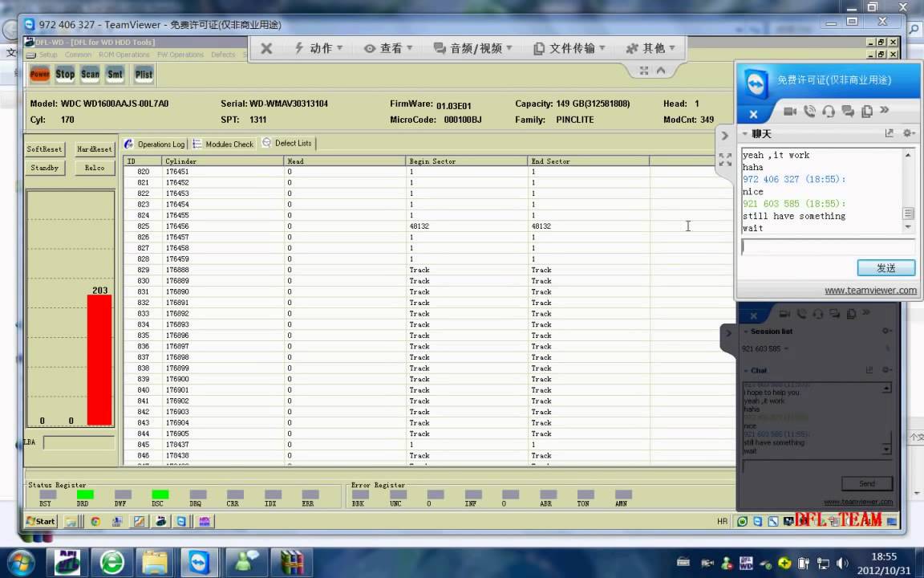Open the green e browser taskbar icon
The height and width of the screenshot is (578, 924).
click(x=112, y=563)
